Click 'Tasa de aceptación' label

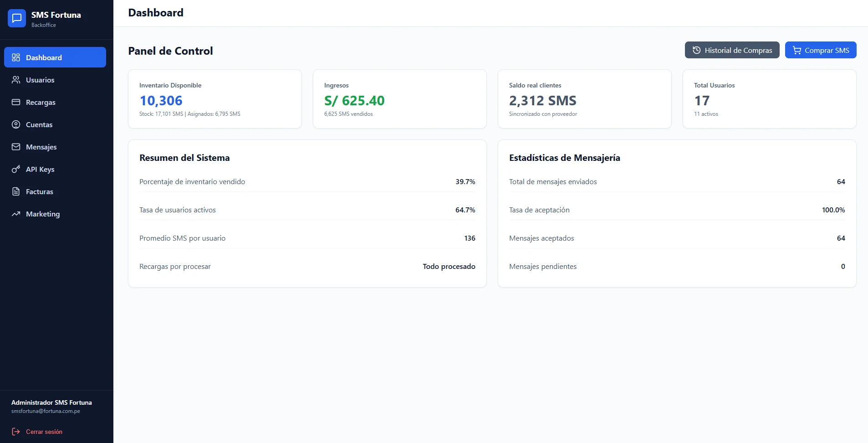click(539, 210)
